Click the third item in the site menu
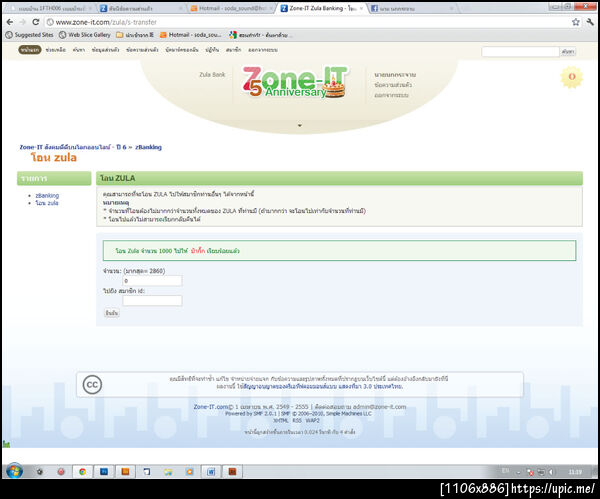Screen dimensions: 600x499 point(79,50)
